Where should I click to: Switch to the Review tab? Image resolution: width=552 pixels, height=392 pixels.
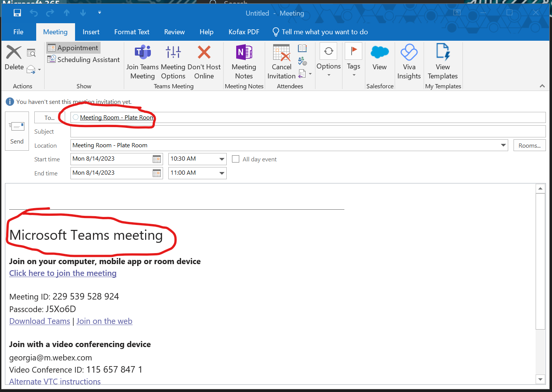click(x=174, y=32)
